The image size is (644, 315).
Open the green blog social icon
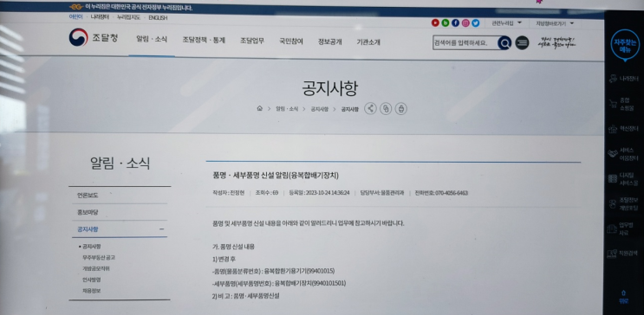(x=446, y=23)
